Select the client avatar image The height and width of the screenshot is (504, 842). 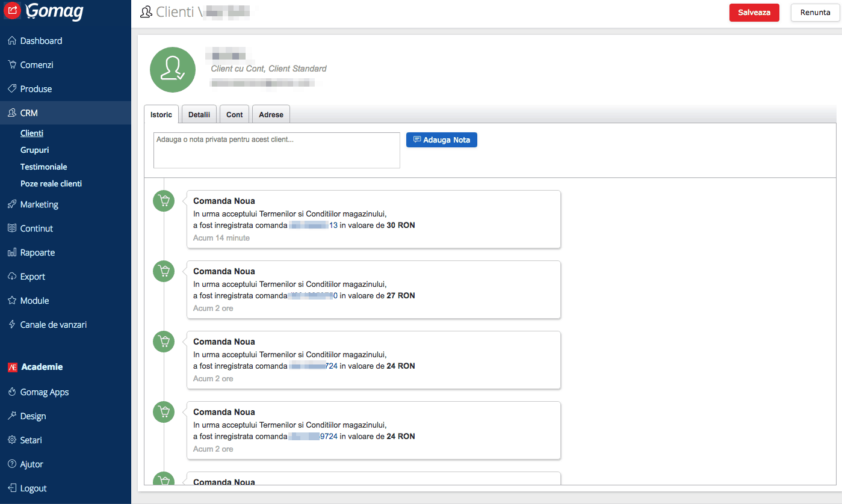click(x=173, y=69)
